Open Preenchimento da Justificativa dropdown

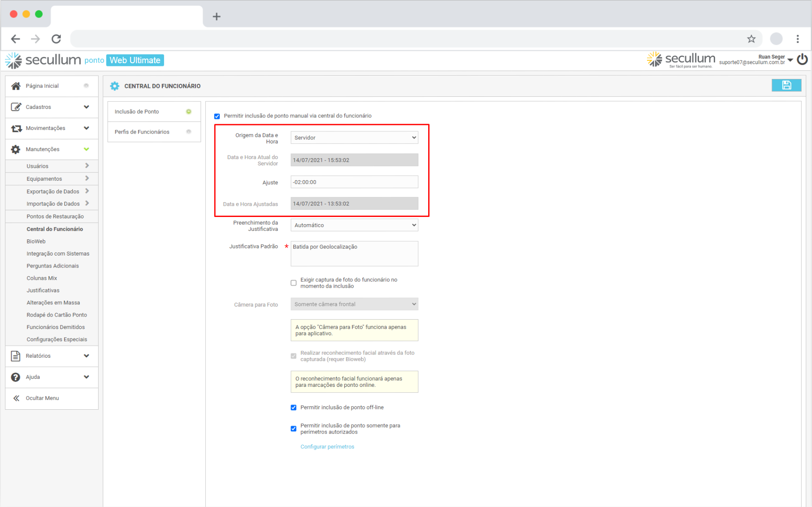(354, 225)
